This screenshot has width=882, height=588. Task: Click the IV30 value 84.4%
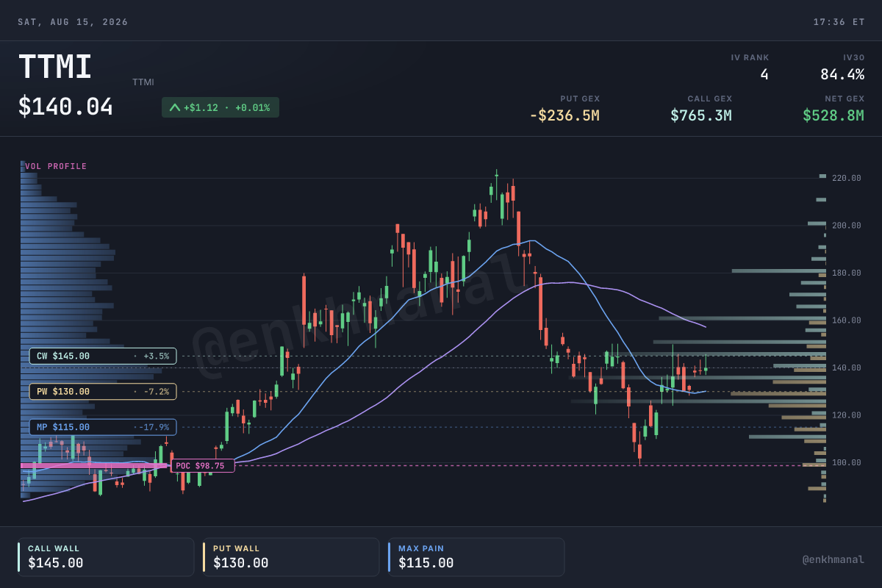(x=842, y=74)
